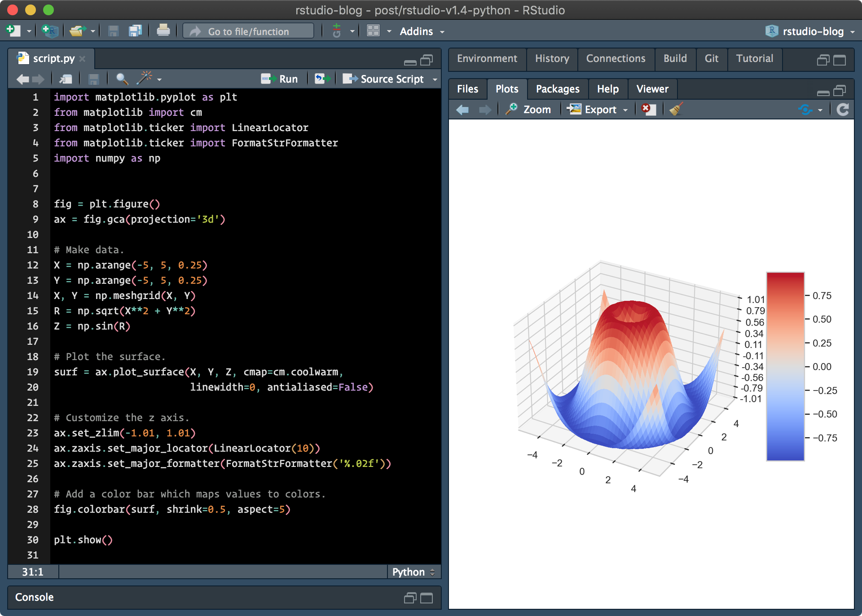Open the Code Tools magic wand
862x616 pixels.
click(x=145, y=79)
